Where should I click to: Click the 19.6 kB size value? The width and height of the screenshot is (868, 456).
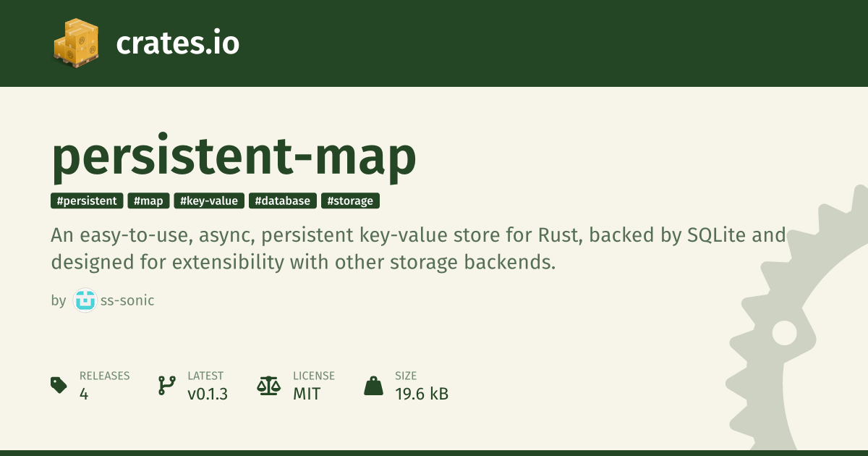coord(422,394)
